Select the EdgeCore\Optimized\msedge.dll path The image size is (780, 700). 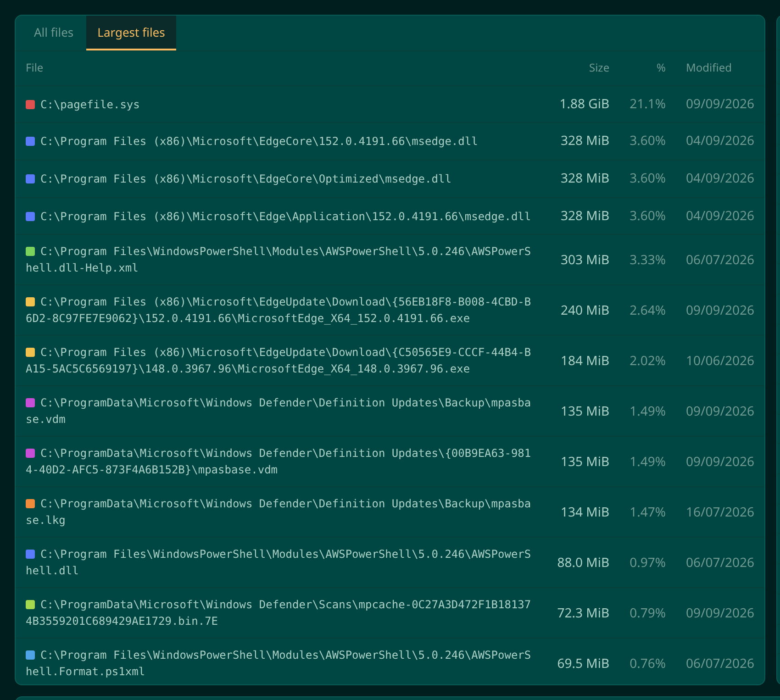(246, 179)
